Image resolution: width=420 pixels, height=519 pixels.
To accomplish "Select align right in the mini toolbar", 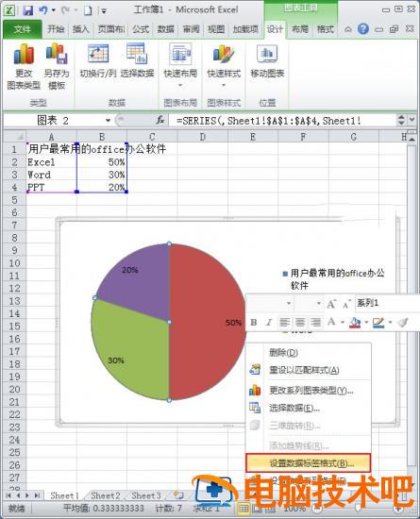I will click(316, 322).
